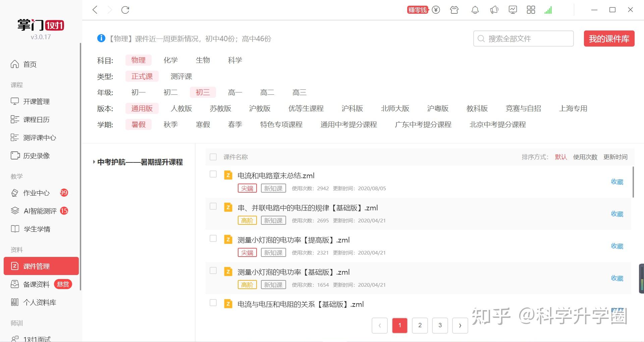Tick the select-all 课件名称 checkbox

[x=213, y=157]
